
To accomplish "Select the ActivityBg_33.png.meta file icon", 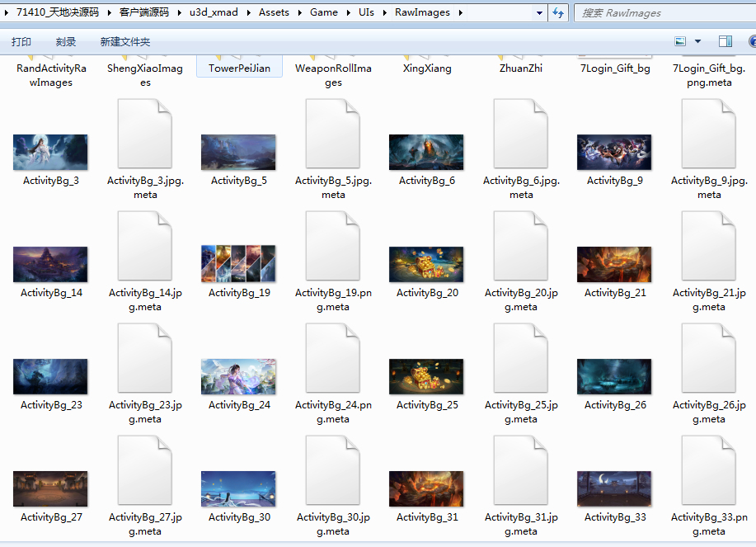I will [x=709, y=470].
